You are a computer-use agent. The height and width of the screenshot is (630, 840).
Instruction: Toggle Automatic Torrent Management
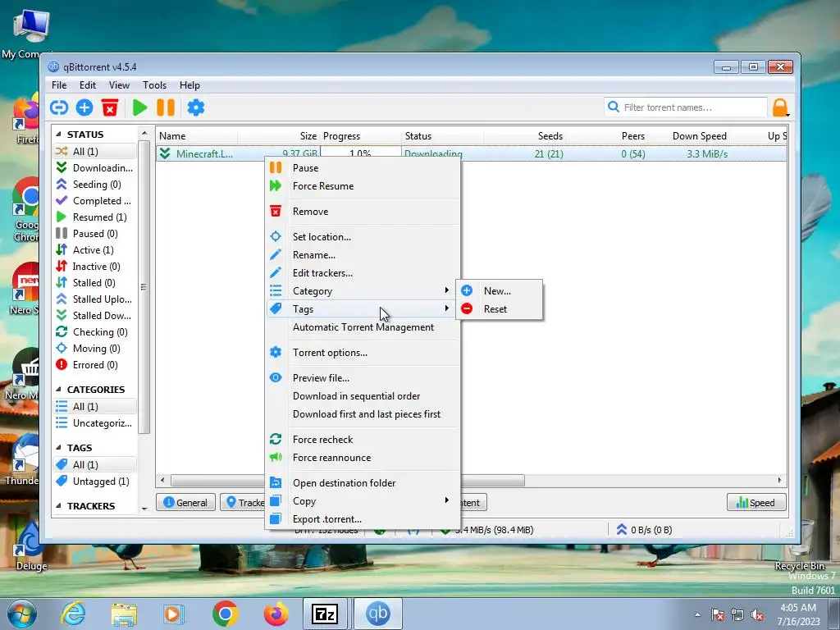pos(363,327)
